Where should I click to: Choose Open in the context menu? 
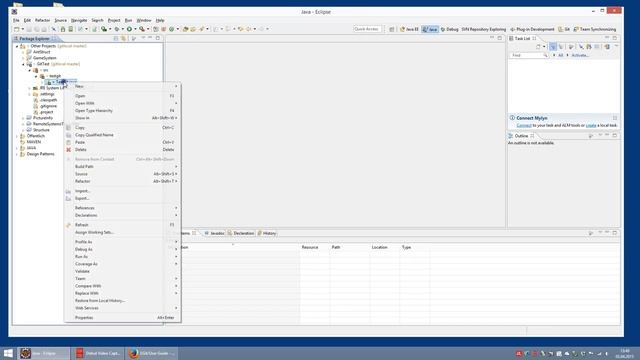[x=122, y=96]
